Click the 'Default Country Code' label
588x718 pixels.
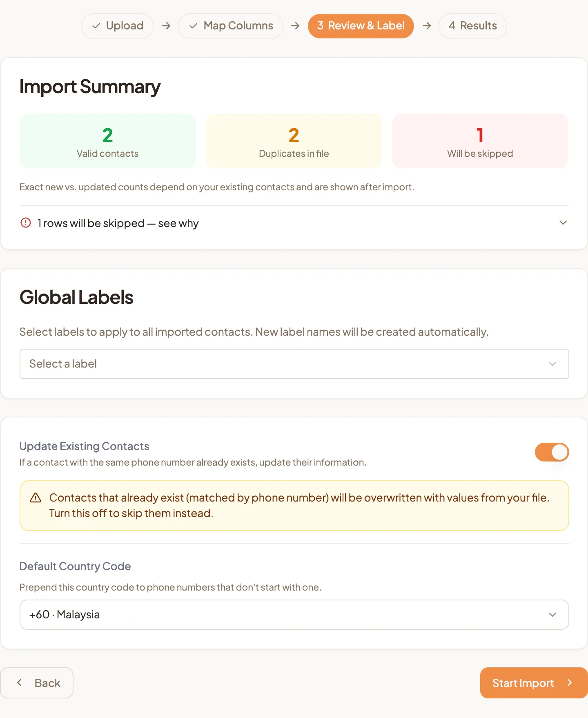pyautogui.click(x=75, y=566)
